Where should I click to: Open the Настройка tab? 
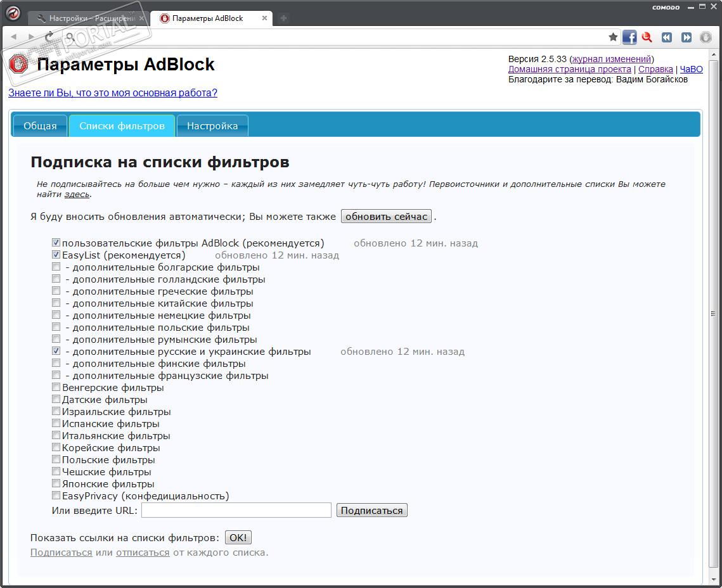[x=212, y=125]
